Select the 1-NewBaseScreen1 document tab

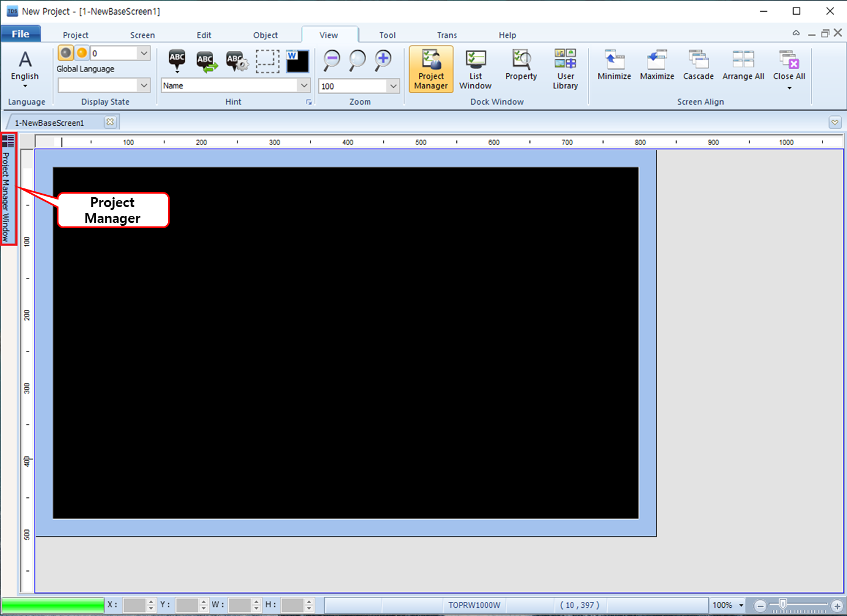(50, 123)
